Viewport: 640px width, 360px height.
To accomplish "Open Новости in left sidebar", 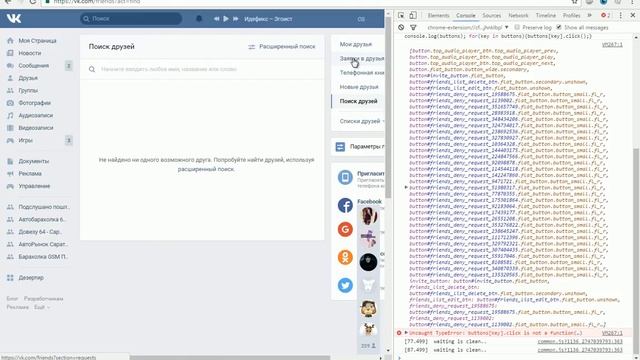I will (x=29, y=53).
